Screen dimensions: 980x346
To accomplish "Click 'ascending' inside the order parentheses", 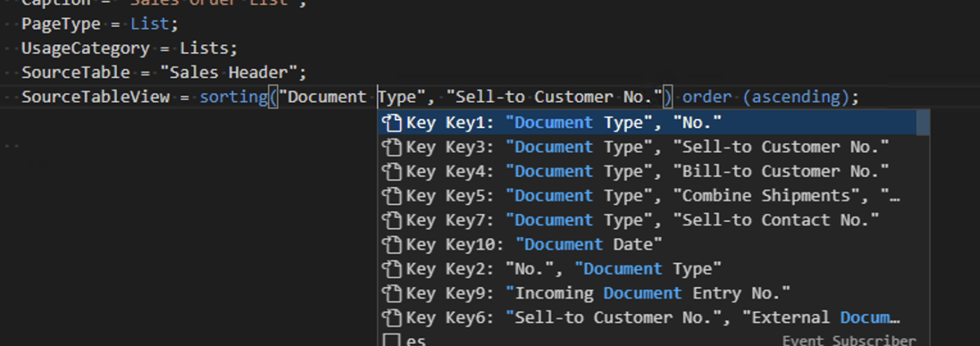I will pyautogui.click(x=797, y=97).
